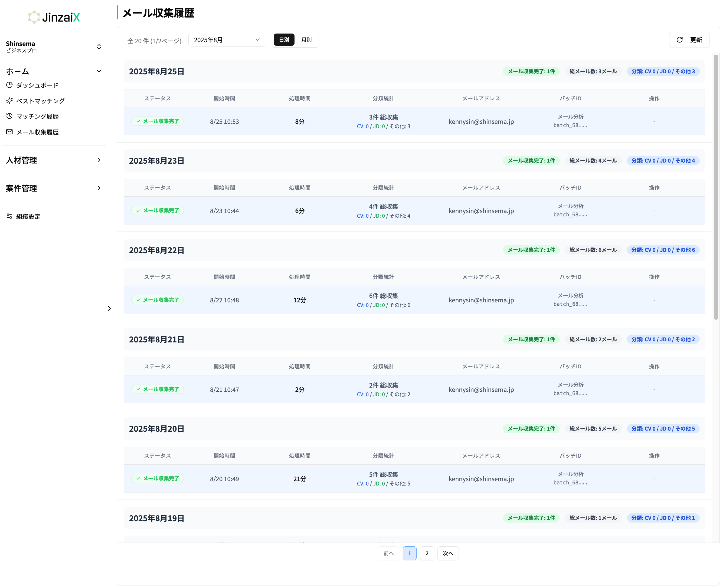726x588 pixels.
Task: Click the 5件 総収集 statistic
Action: 383,474
